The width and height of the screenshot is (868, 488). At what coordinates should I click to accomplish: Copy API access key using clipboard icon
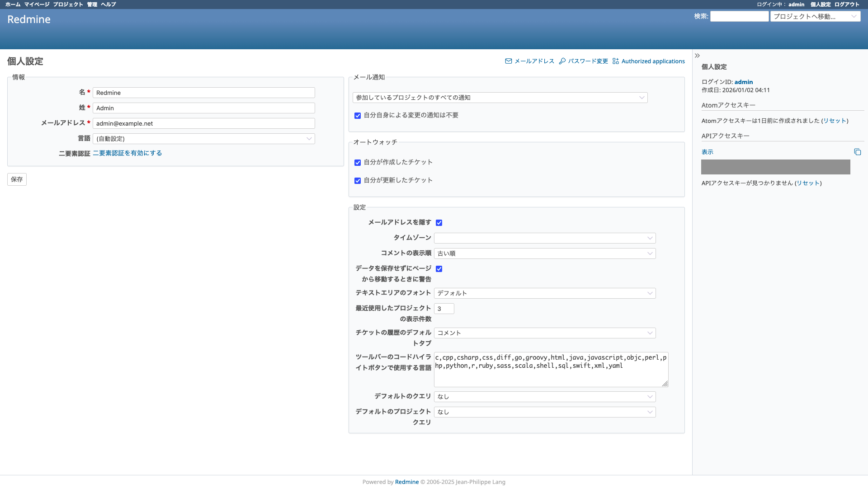(x=857, y=152)
